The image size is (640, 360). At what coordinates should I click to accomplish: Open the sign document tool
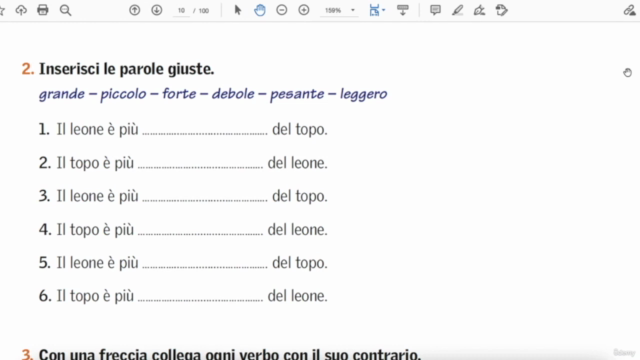pyautogui.click(x=479, y=10)
